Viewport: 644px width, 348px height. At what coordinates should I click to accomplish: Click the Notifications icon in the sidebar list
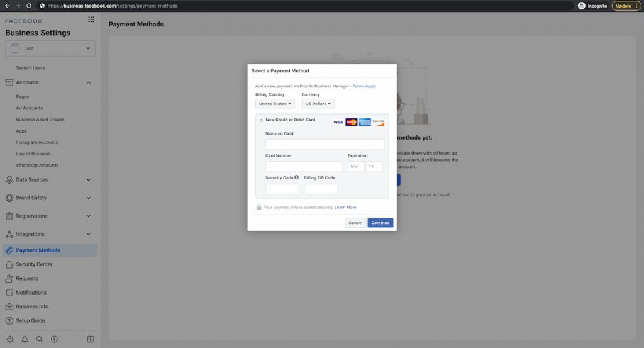coord(9,293)
